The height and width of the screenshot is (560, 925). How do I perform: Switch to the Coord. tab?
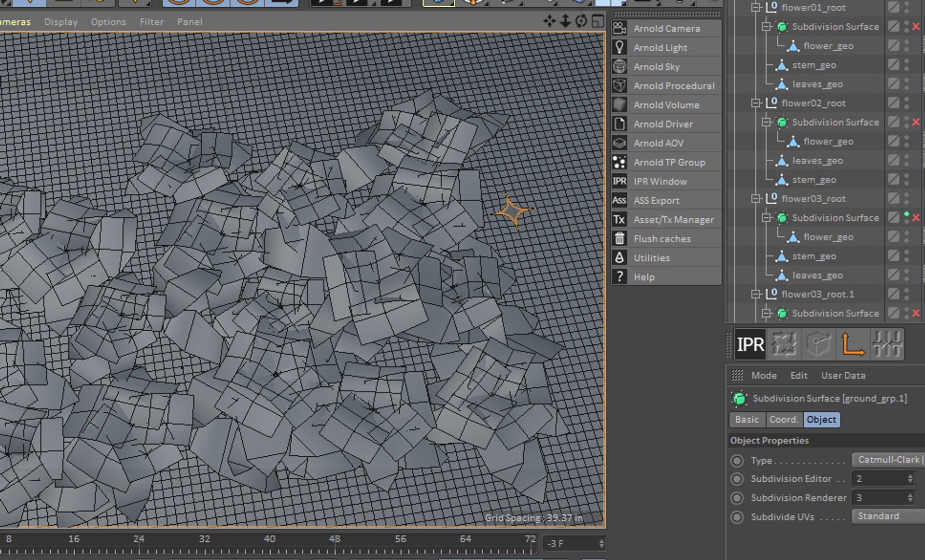(x=783, y=419)
